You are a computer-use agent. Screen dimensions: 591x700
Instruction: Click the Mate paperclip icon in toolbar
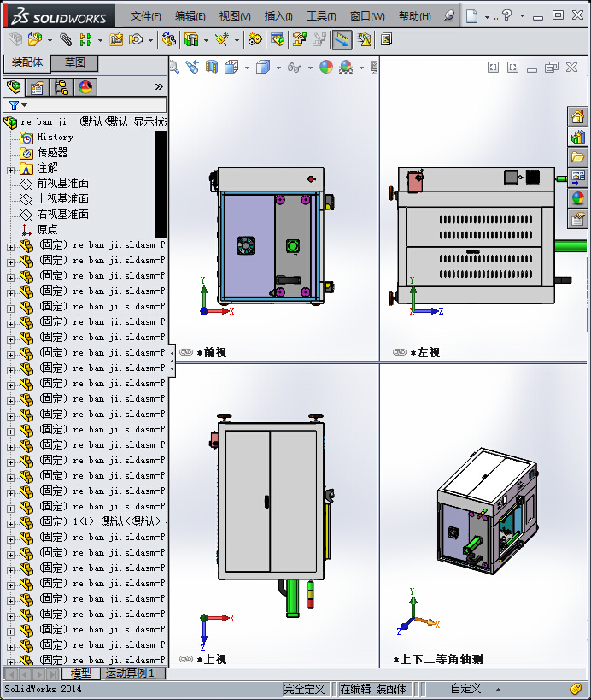pyautogui.click(x=66, y=39)
